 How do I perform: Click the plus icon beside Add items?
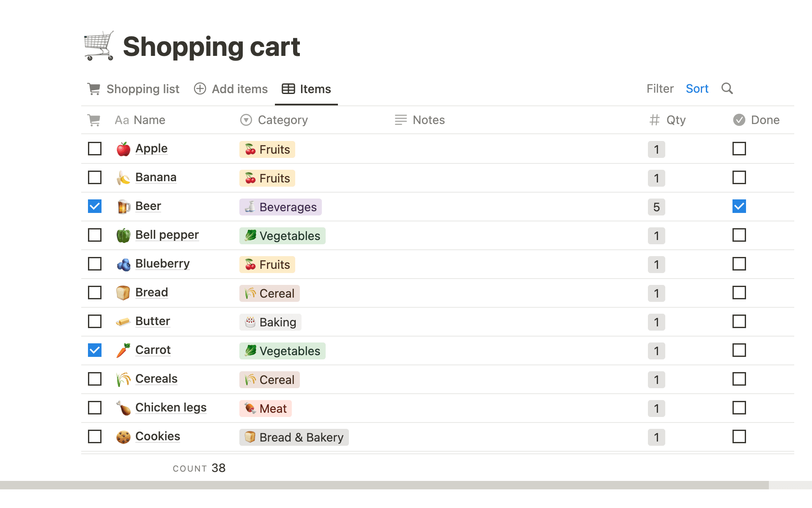click(199, 89)
